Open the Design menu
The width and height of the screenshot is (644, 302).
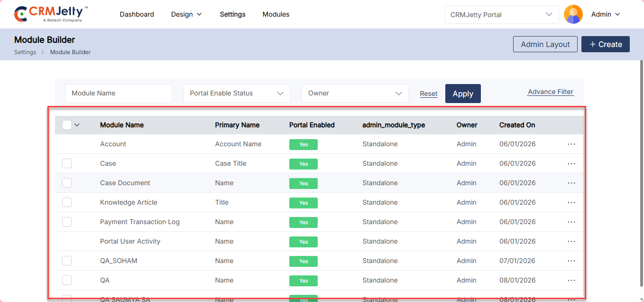click(186, 14)
